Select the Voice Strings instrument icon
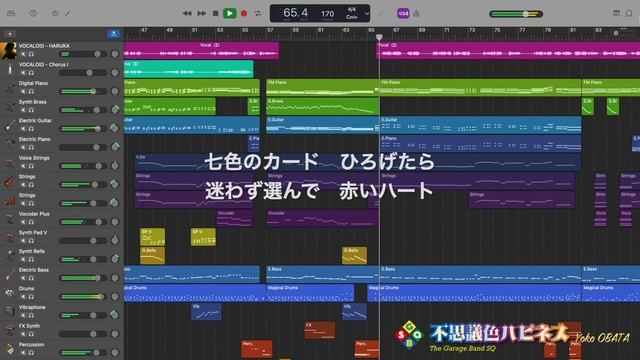640x360 pixels. 9,162
